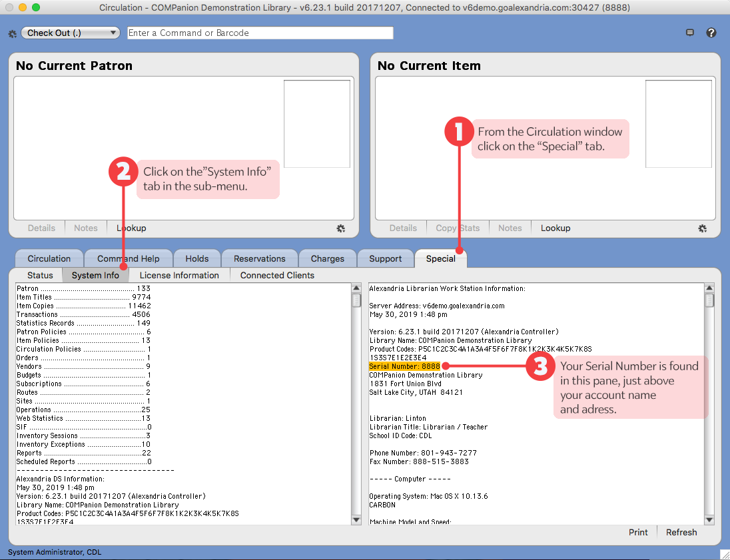Open item Notes tab
This screenshot has height=560, width=730.
[x=510, y=228]
